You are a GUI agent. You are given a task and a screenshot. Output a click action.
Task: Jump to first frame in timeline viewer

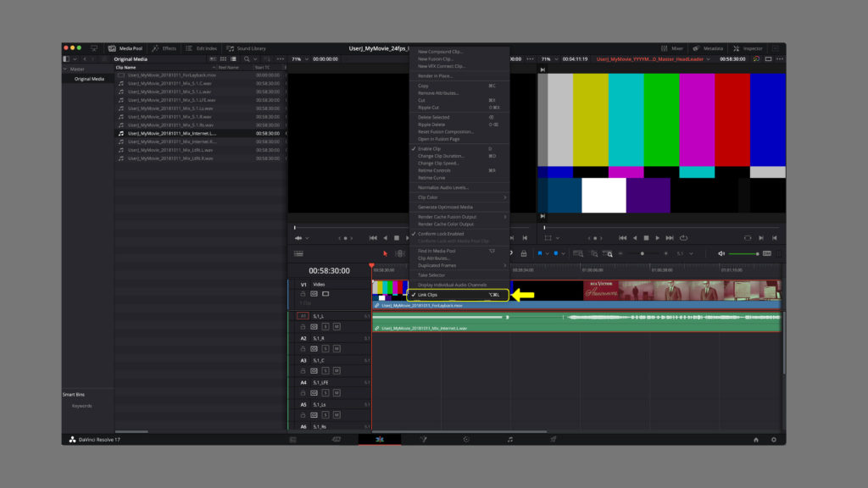click(x=623, y=238)
